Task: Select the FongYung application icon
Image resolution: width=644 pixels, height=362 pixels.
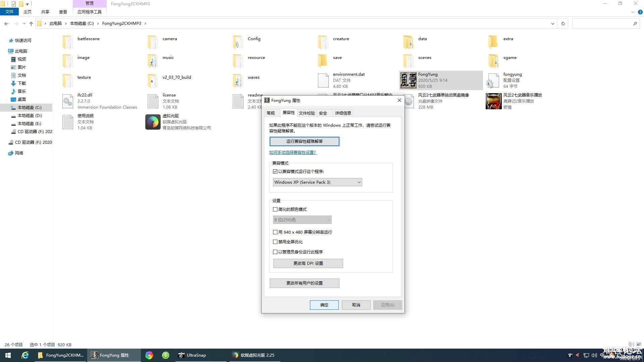Action: (x=408, y=80)
